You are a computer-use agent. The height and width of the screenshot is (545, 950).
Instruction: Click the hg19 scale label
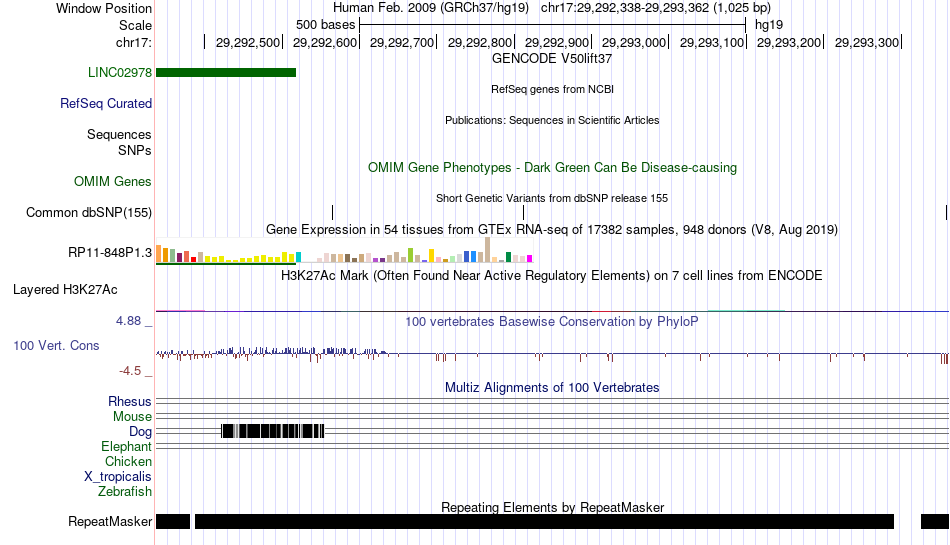pyautogui.click(x=769, y=25)
